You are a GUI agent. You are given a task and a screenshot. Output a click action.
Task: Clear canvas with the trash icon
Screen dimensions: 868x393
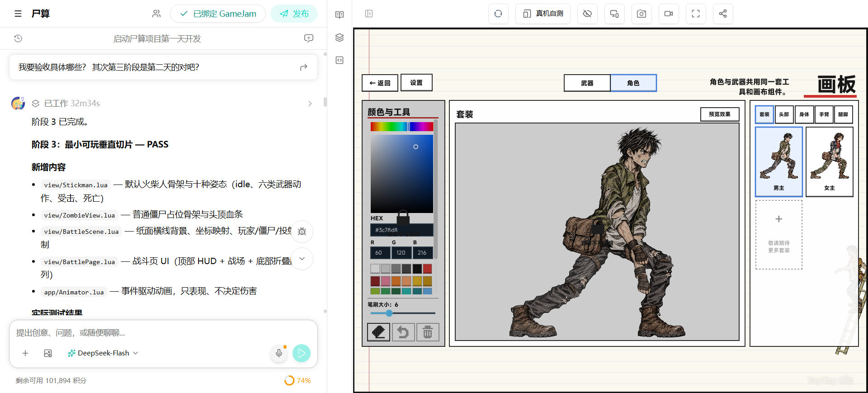pos(428,332)
